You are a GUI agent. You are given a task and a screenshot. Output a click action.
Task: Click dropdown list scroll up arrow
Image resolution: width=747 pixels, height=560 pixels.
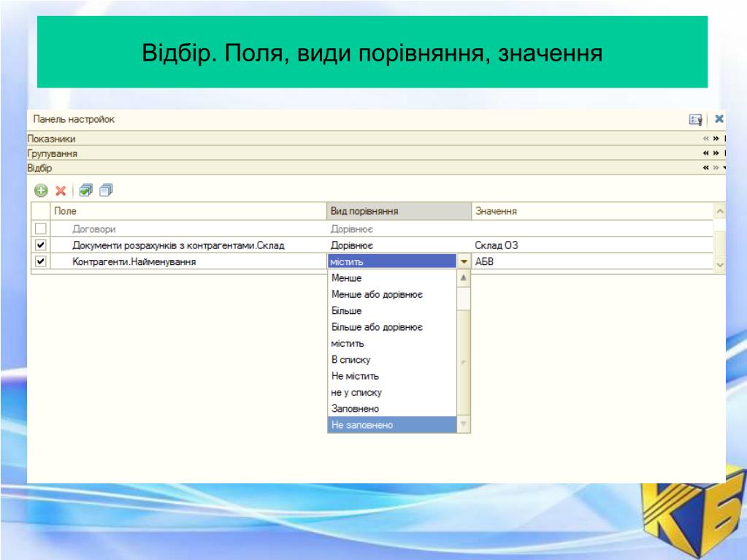coord(463,277)
